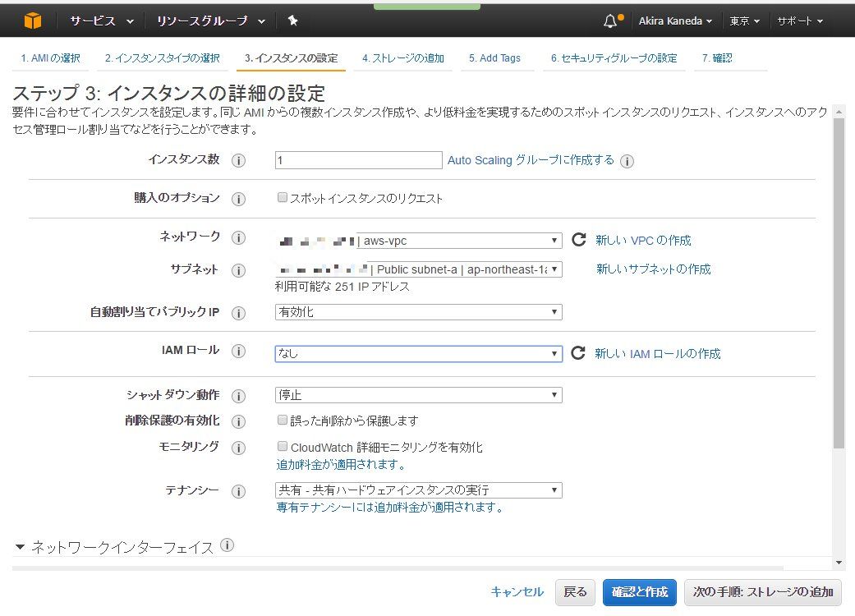The image size is (855, 616).
Task: Click refresh icon beside IAM role dropdown
Action: (578, 353)
